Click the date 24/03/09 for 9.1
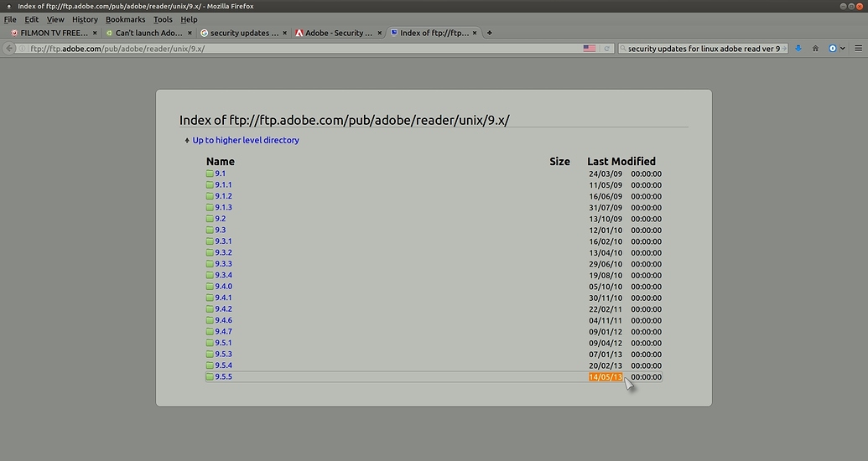Screen dimensions: 868x461 pos(606,174)
